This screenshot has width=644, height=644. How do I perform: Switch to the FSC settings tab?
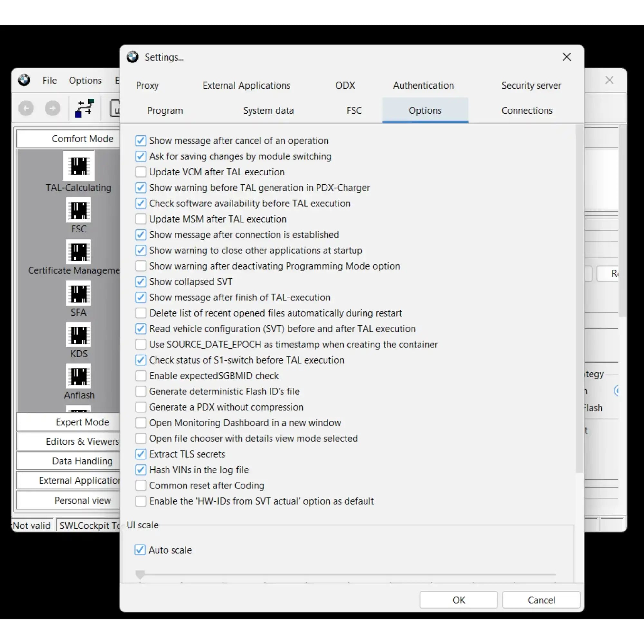pos(354,110)
